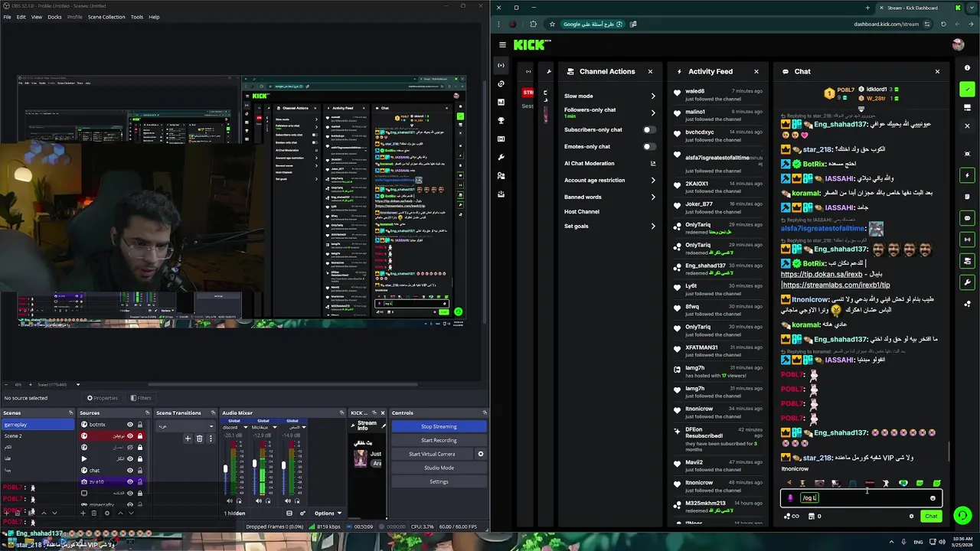Viewport: 980px width, 551px height.
Task: Open Audio Mixer Options dropdown
Action: tap(328, 514)
